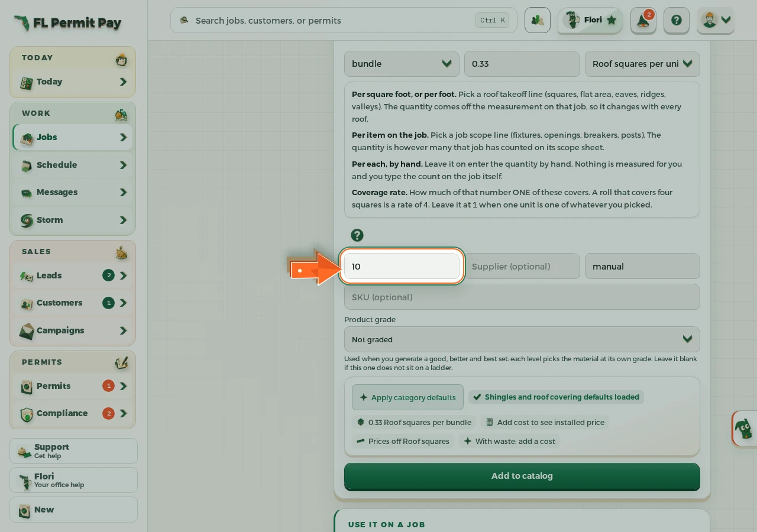This screenshot has width=757, height=532.
Task: Click the Permits section pencil icon
Action: (121, 362)
